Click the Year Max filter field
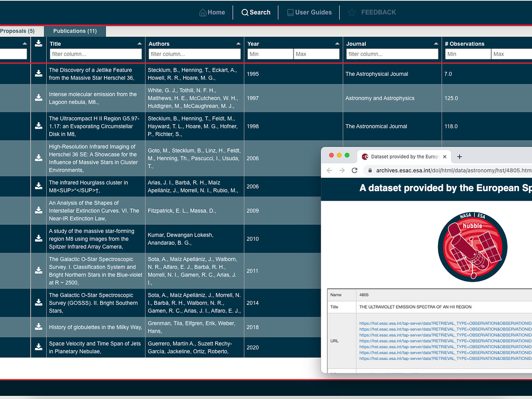Viewport: 532px width, 399px height. 316,54
